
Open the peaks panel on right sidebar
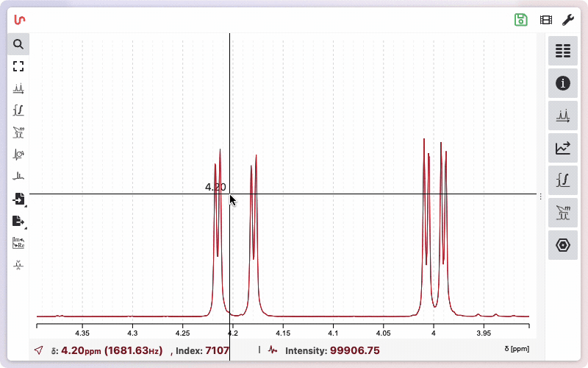563,116
